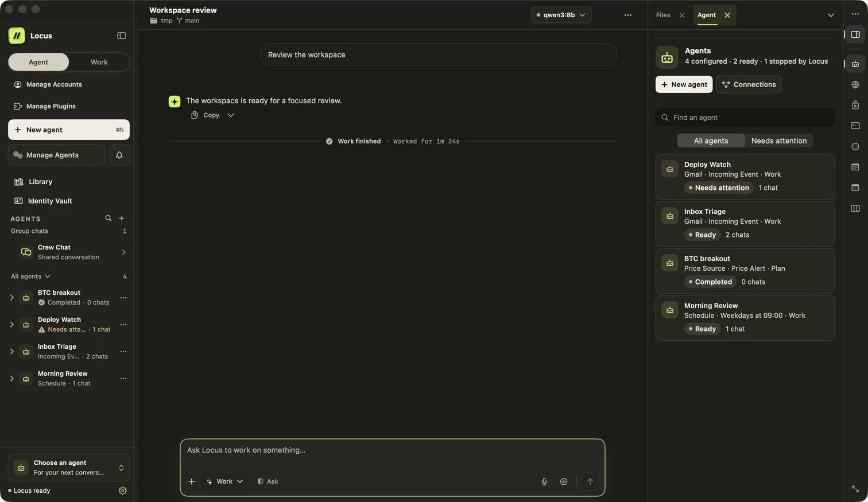Open the columns layout icon in right rail

855,208
